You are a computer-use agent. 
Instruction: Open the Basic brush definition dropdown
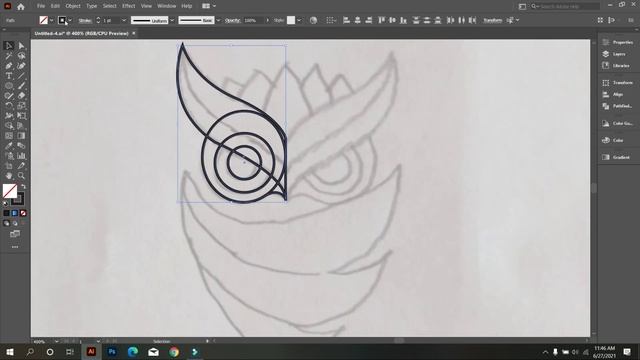(218, 20)
